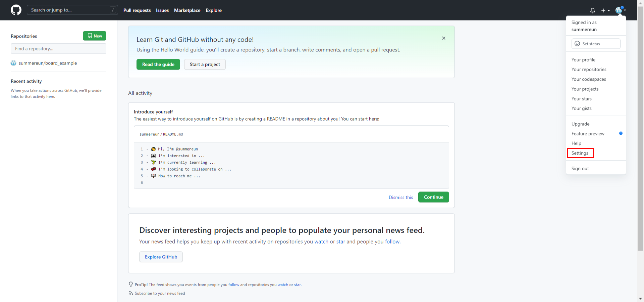The height and width of the screenshot is (302, 644).
Task: Click the smiley icon in Set status
Action: tap(577, 44)
